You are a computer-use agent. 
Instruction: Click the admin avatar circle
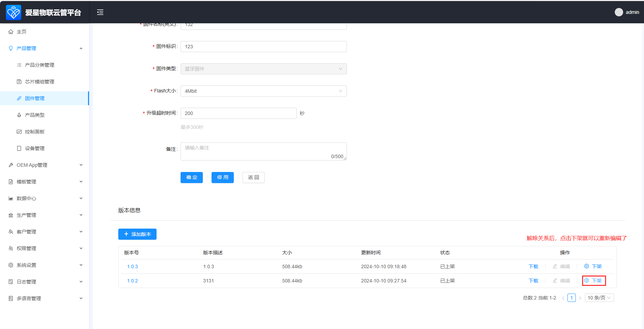click(x=619, y=12)
